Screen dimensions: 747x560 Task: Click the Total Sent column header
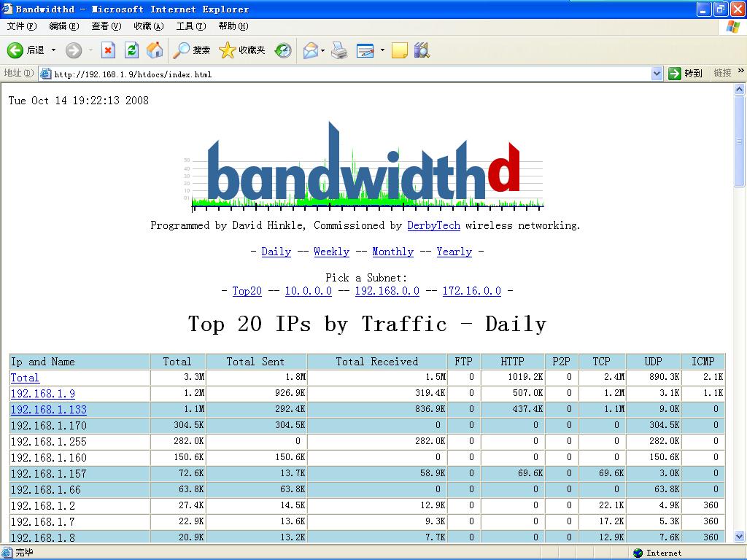[256, 362]
